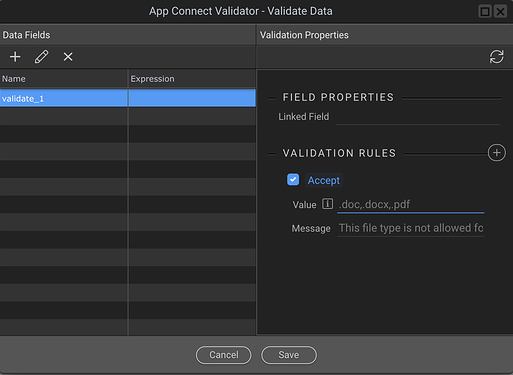The image size is (513, 375).
Task: Delete the selected data field
Action: [68, 57]
